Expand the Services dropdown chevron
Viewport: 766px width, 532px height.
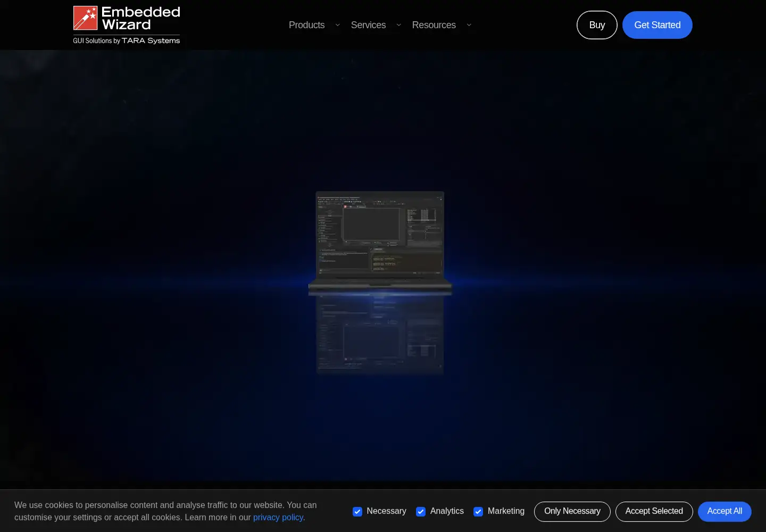pyautogui.click(x=398, y=25)
